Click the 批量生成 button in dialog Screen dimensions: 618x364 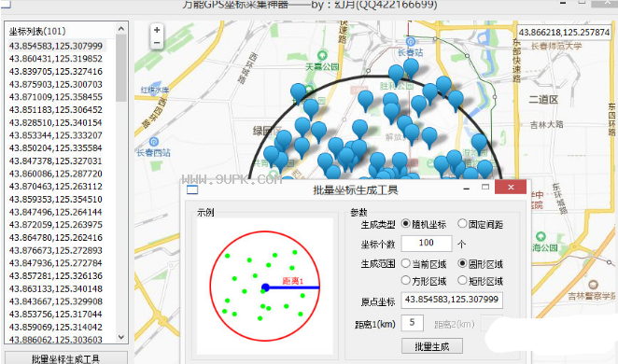tap(432, 346)
